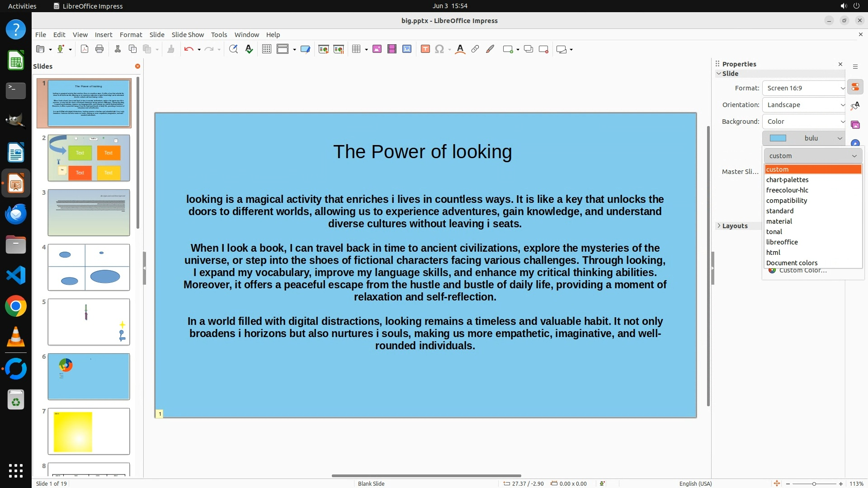
Task: Select slide 4 thumbnail
Action: click(89, 267)
